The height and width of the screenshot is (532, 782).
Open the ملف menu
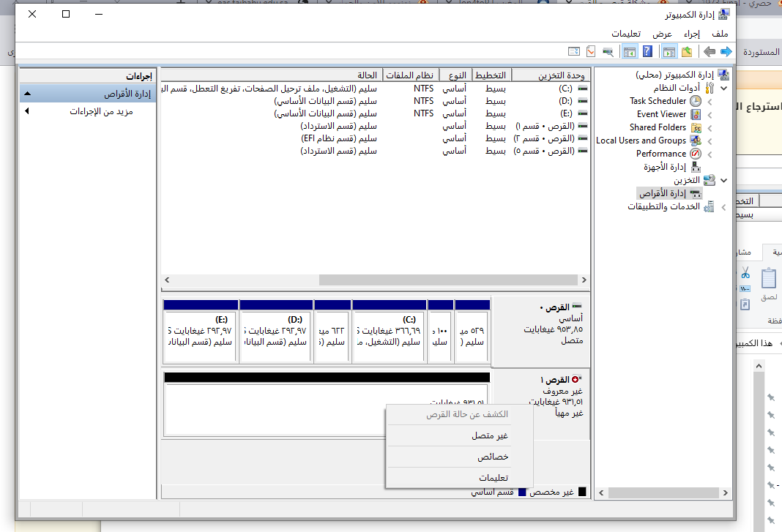pyautogui.click(x=720, y=34)
